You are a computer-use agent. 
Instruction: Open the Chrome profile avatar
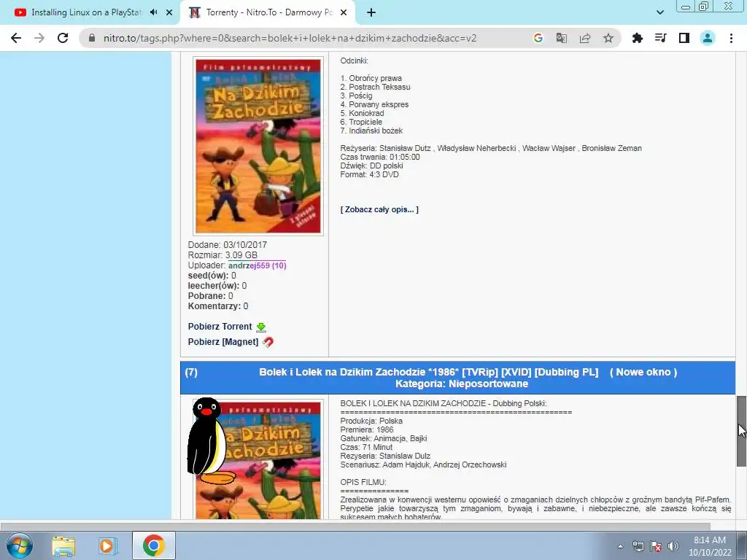(707, 38)
